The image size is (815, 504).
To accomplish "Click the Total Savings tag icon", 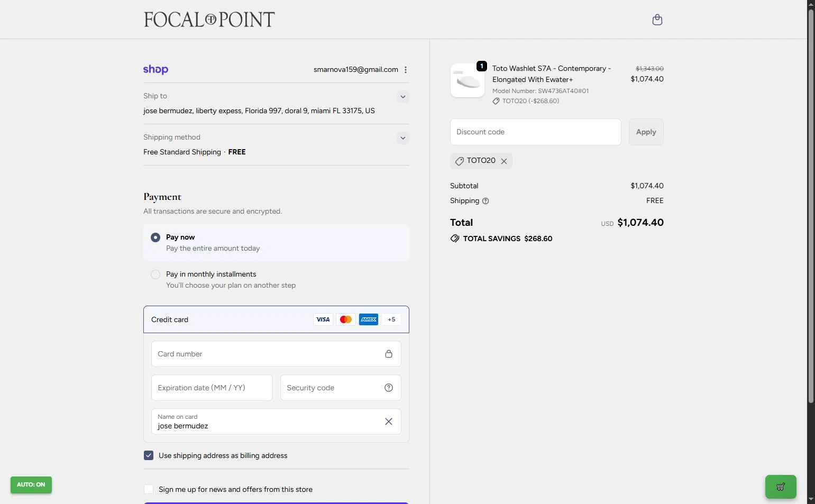I will (x=455, y=239).
